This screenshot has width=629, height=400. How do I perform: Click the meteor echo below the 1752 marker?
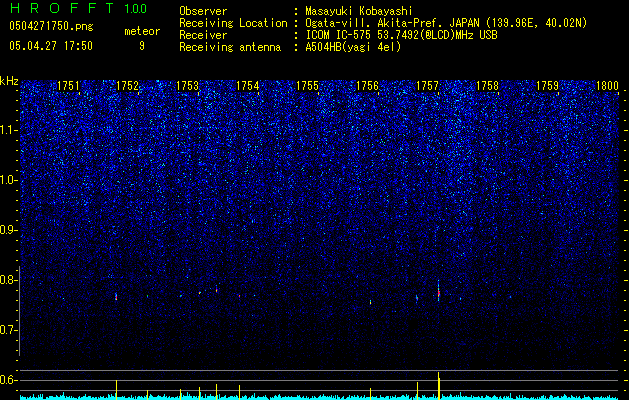(x=116, y=297)
